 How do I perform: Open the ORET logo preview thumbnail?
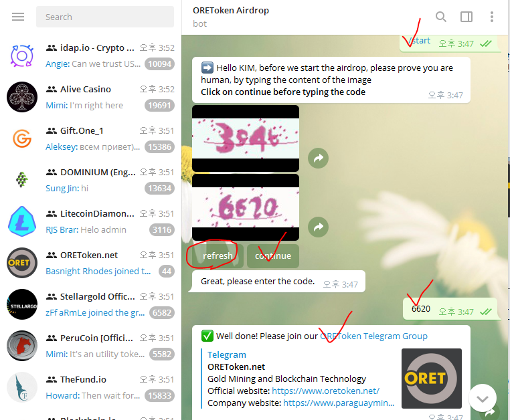(x=432, y=379)
